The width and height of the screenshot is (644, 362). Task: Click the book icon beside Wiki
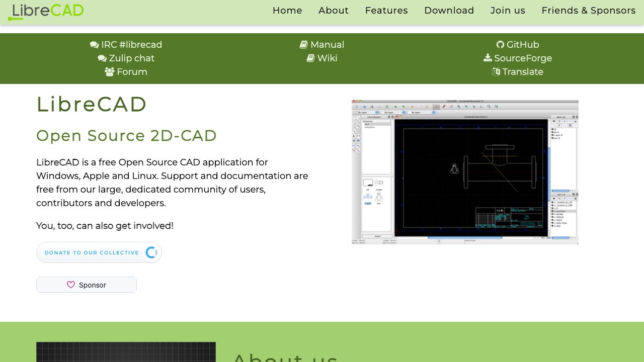point(311,58)
